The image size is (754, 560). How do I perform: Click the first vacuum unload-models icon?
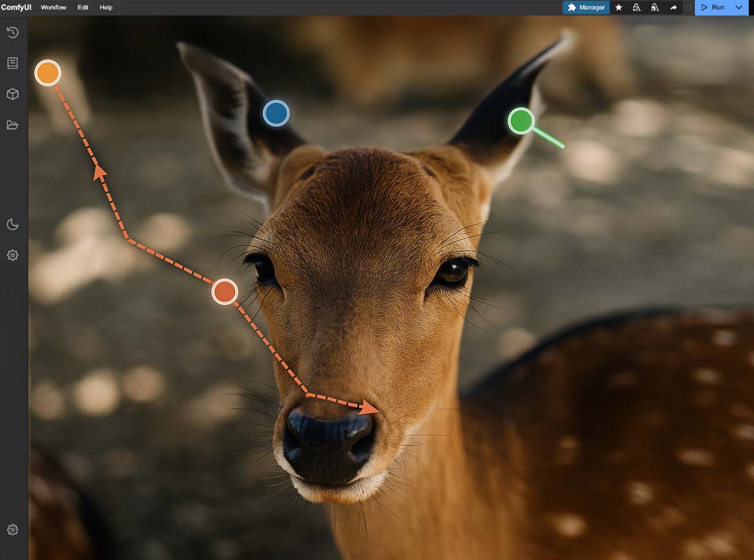637,7
